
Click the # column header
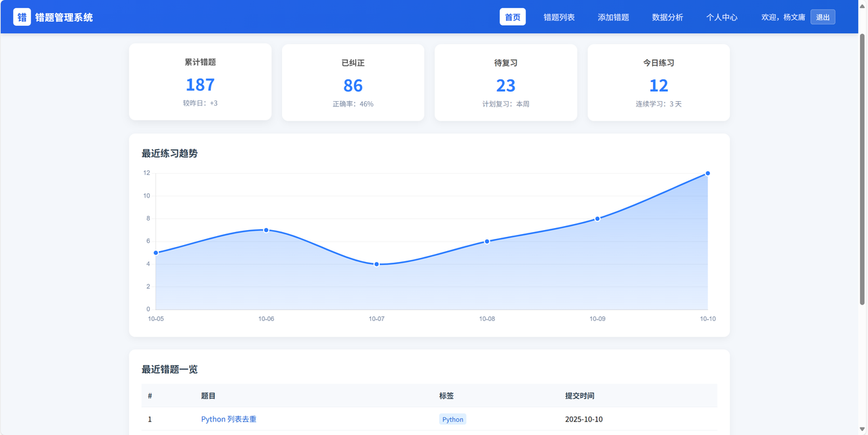click(x=150, y=396)
